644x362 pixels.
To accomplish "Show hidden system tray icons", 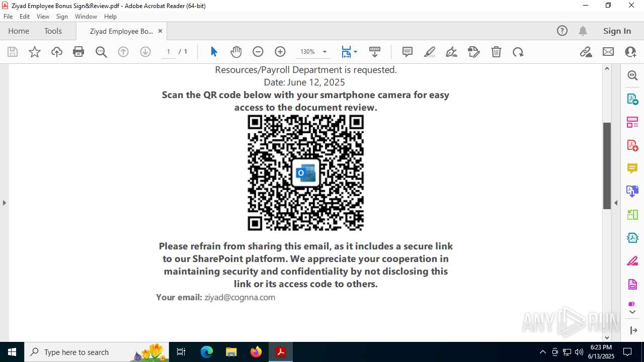I will tap(542, 352).
